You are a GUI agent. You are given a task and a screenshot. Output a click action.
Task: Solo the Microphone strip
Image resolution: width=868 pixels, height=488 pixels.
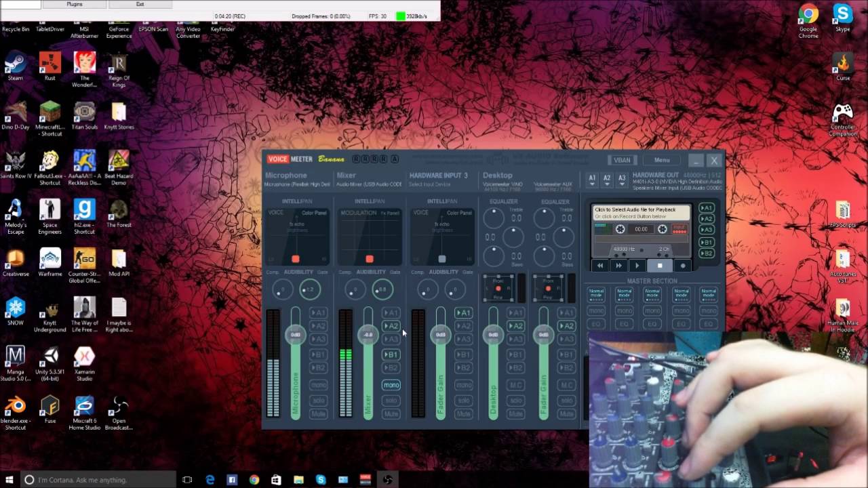(x=318, y=400)
